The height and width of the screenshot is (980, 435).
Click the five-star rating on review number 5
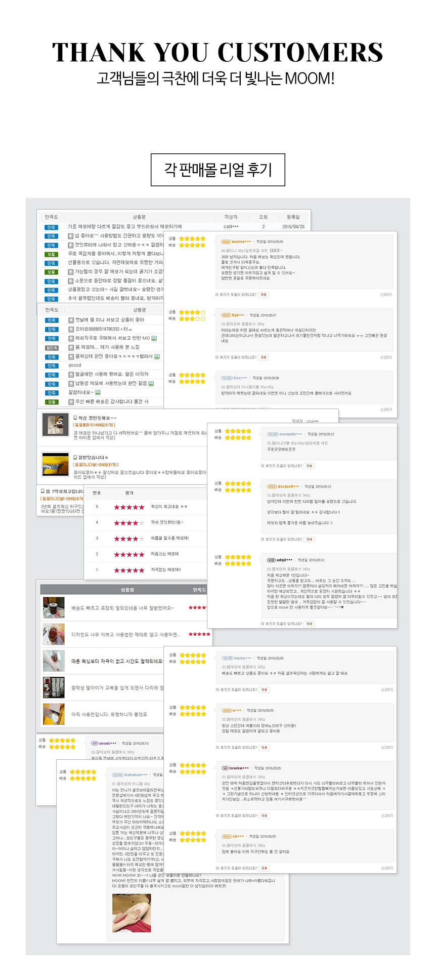pos(129,507)
